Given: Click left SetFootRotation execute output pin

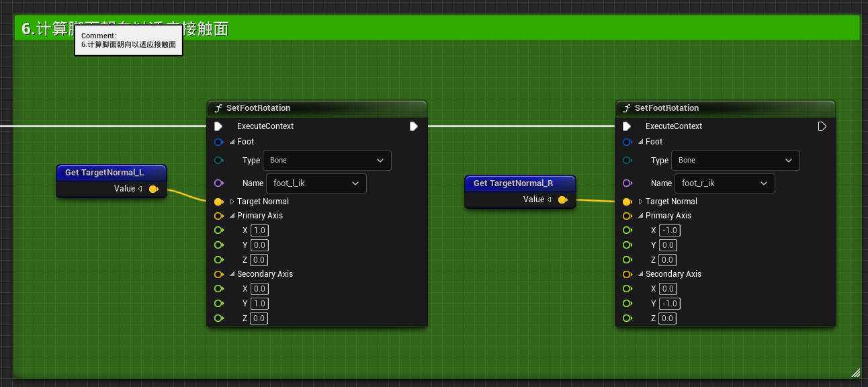Looking at the screenshot, I should (x=414, y=126).
